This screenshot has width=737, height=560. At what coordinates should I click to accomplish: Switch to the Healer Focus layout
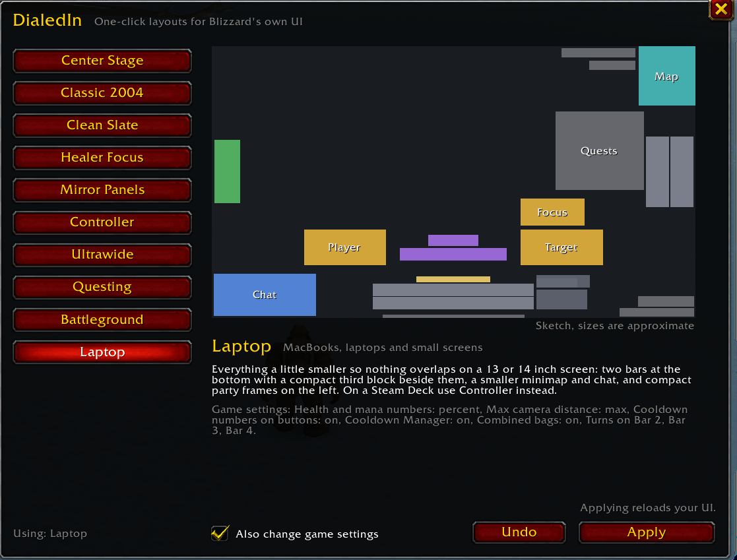pos(102,158)
